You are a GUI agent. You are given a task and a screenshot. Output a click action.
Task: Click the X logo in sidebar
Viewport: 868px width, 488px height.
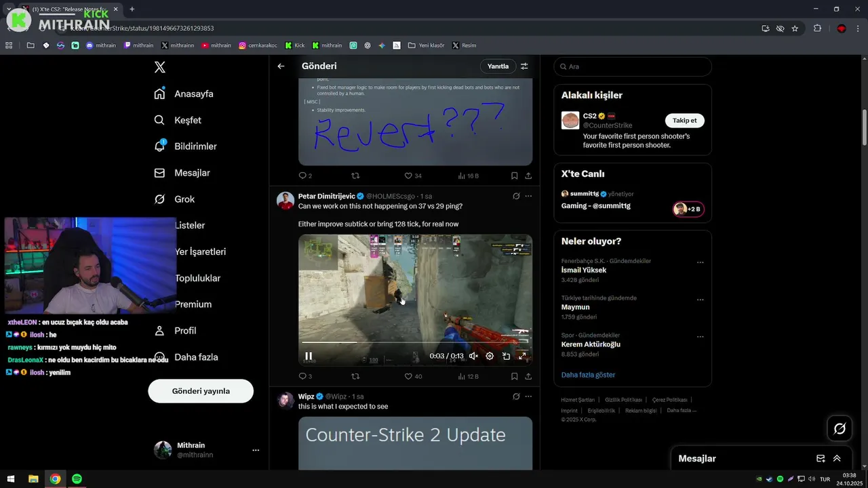[159, 67]
